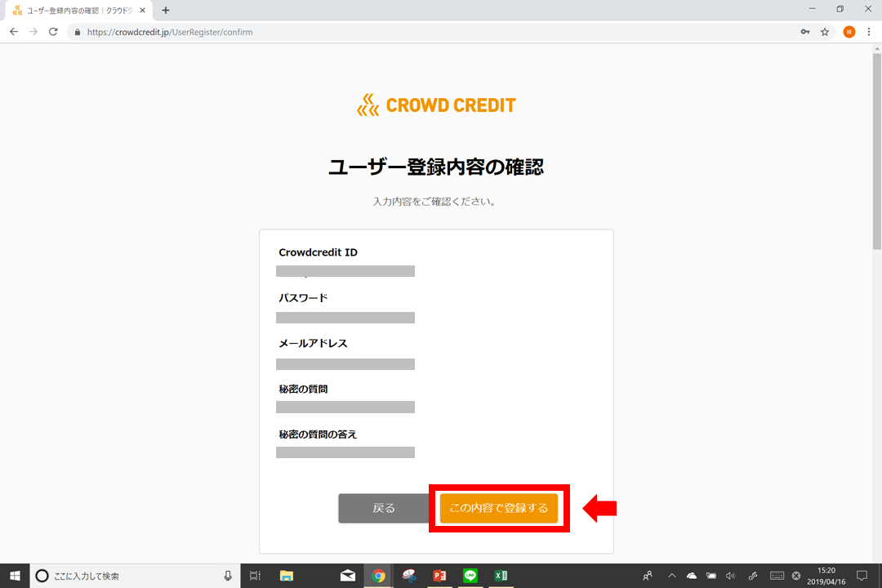Click the パスワード label

(x=303, y=297)
